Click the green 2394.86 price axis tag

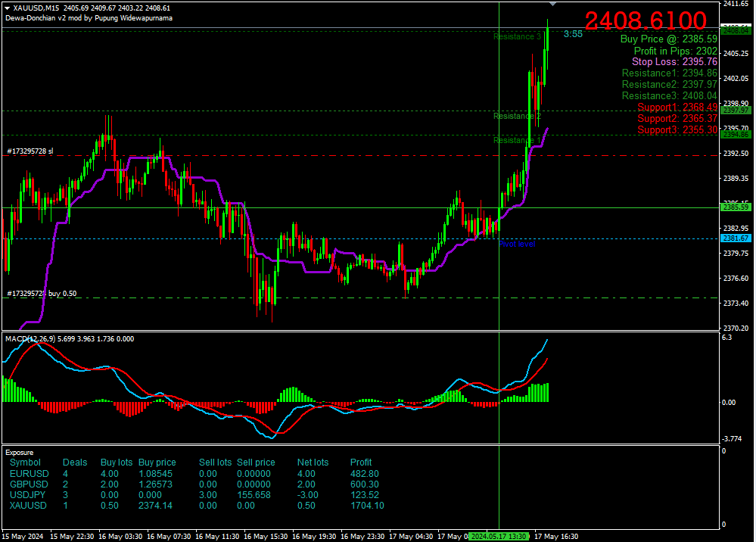click(736, 135)
